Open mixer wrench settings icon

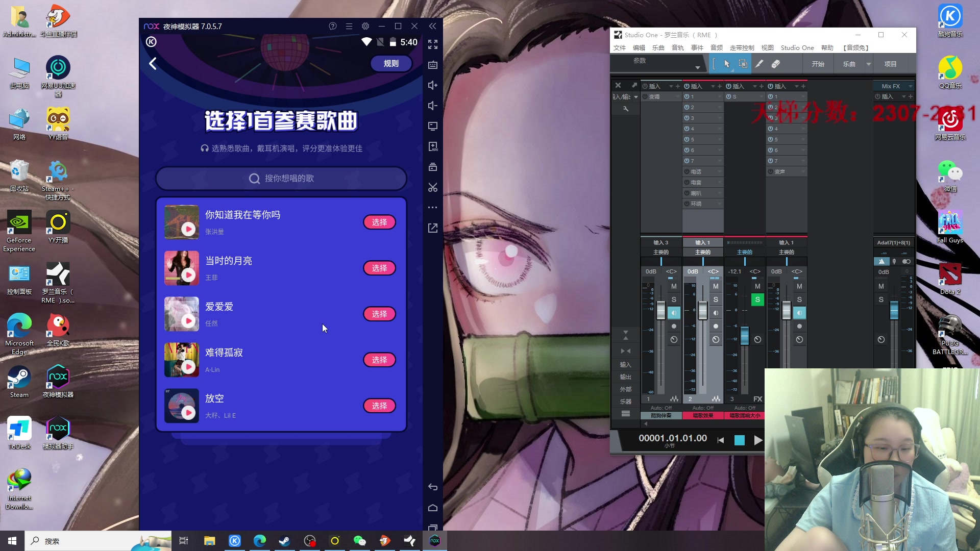tap(626, 109)
